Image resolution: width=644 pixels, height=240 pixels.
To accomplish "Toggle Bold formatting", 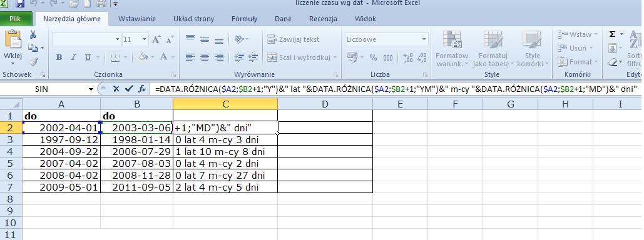I will tap(59, 58).
